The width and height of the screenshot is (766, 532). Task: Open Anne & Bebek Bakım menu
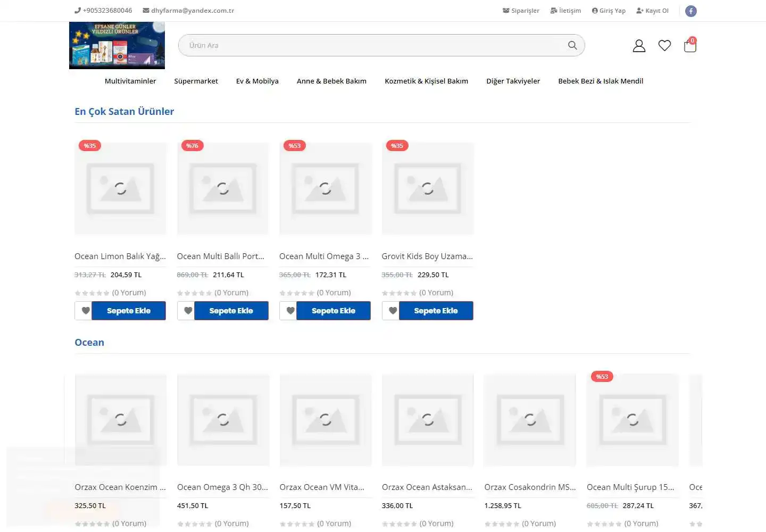click(331, 81)
